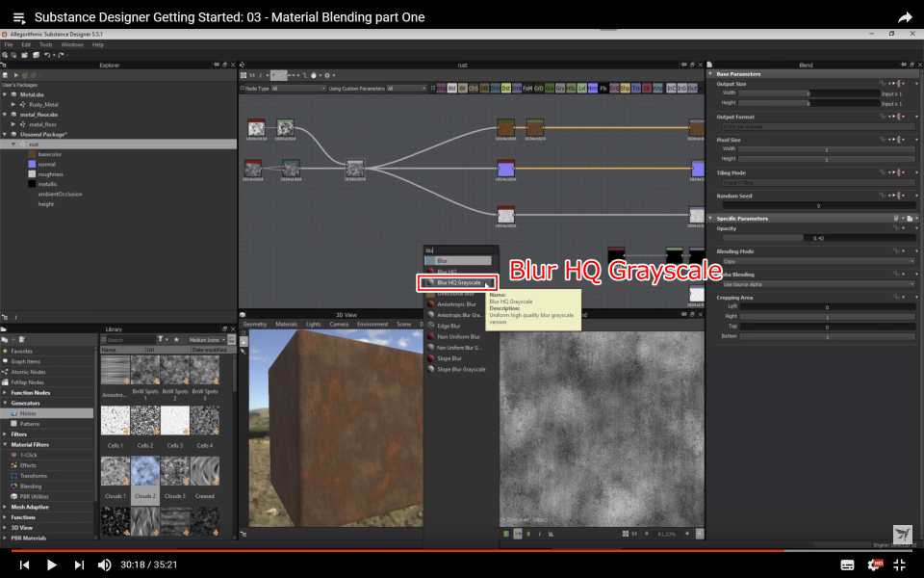Open the Using Custom Parameters dropdown
The width and height of the screenshot is (924, 578).
click(x=406, y=89)
